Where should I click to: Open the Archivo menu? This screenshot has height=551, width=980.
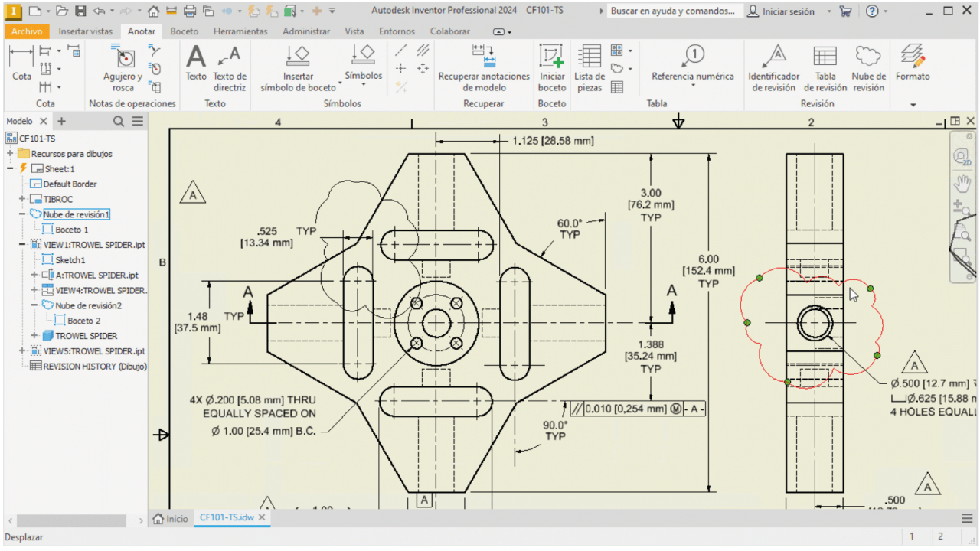27,31
